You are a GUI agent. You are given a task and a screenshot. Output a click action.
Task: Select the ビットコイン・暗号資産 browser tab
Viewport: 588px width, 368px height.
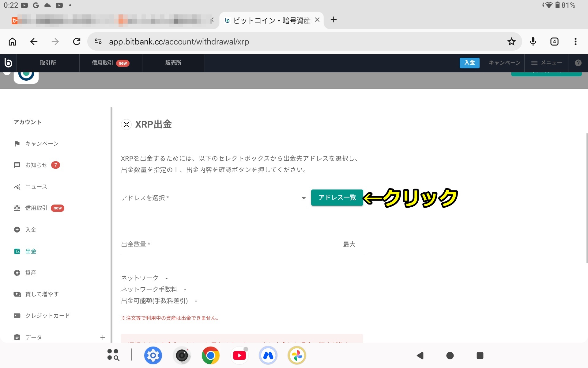pyautogui.click(x=271, y=20)
